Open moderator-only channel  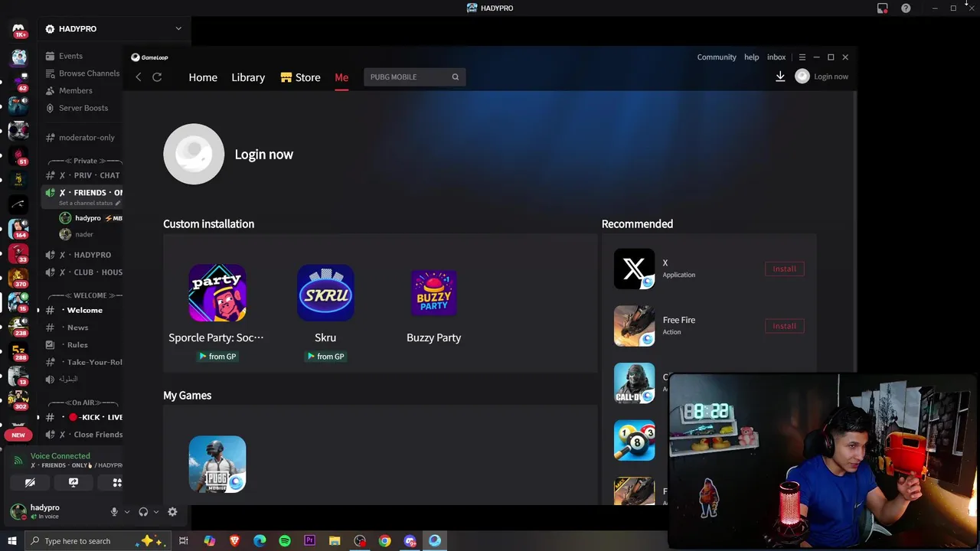pos(80,138)
